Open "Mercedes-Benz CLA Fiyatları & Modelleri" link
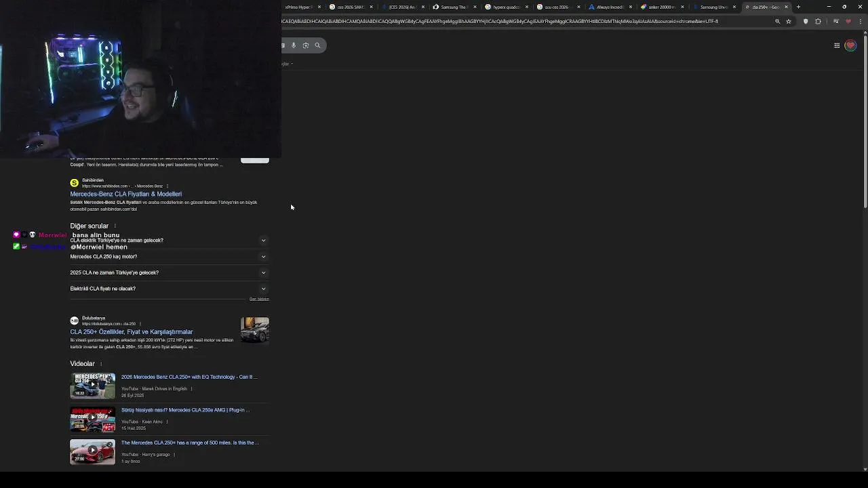Image resolution: width=868 pixels, height=488 pixels. (126, 195)
